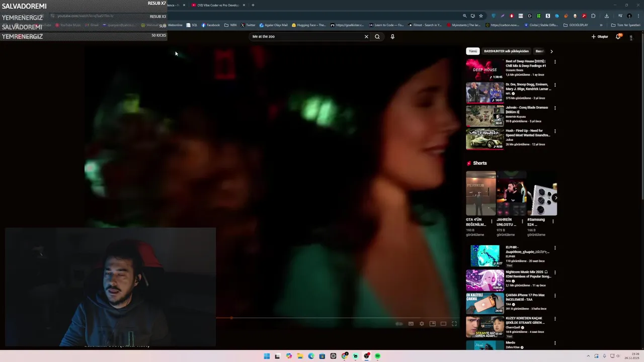Open the GTA 4'ÜN BEĞENİLM... short
This screenshot has width=644, height=362.
point(480,194)
